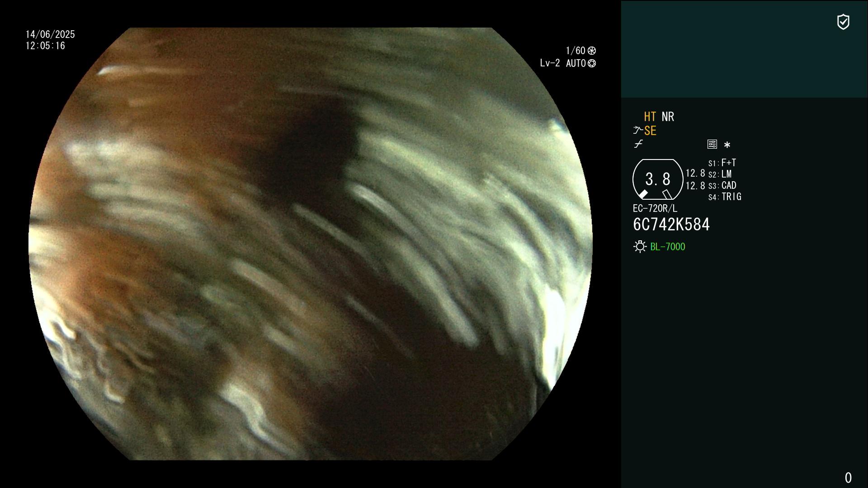Image resolution: width=868 pixels, height=488 pixels.
Task: Click the light source lamp icon
Action: click(x=640, y=247)
